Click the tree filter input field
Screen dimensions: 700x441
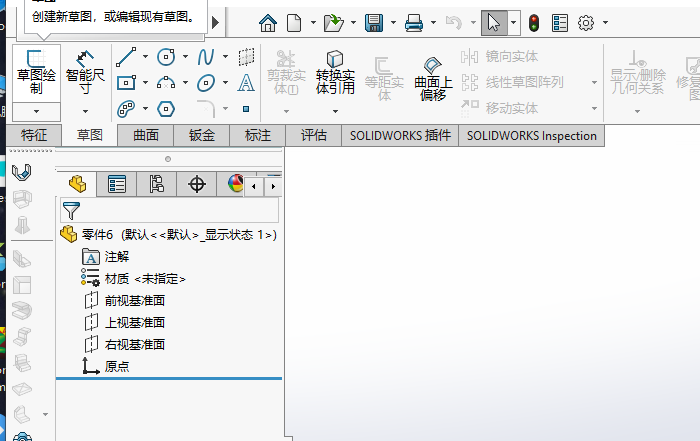tap(170, 210)
